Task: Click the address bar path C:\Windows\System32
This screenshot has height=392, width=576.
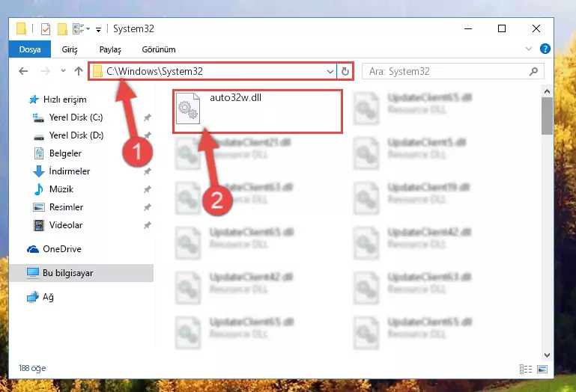Action: tap(154, 71)
